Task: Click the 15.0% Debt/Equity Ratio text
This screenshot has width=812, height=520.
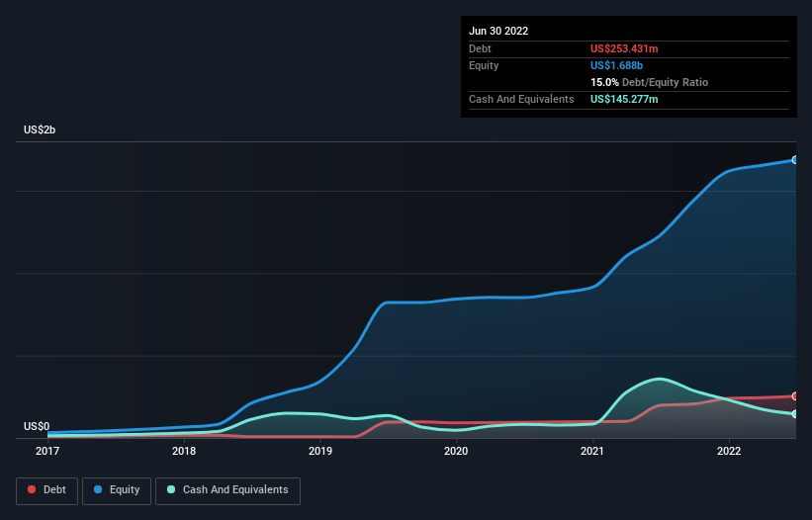Action: pos(649,82)
